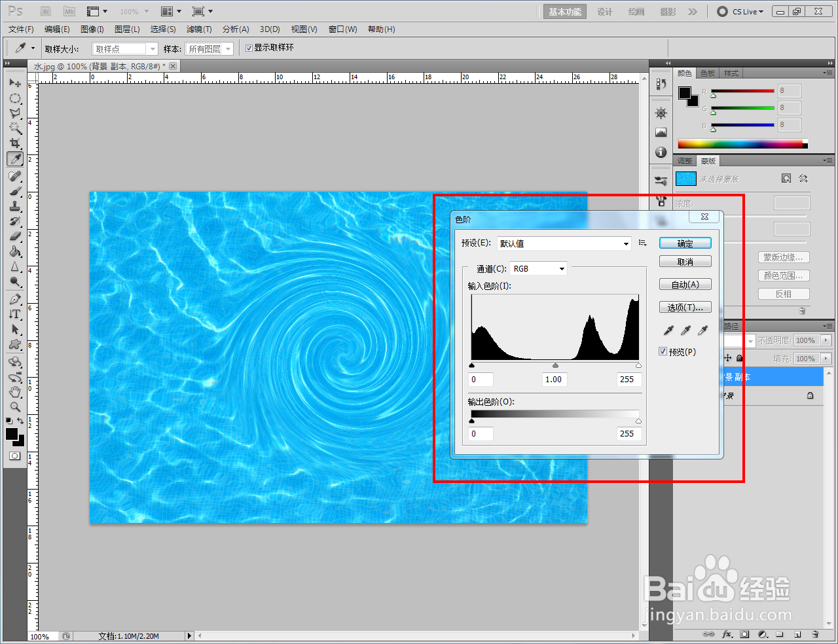This screenshot has width=838, height=644.
Task: Toggle the Preview checkbox in Levels
Action: pyautogui.click(x=663, y=351)
